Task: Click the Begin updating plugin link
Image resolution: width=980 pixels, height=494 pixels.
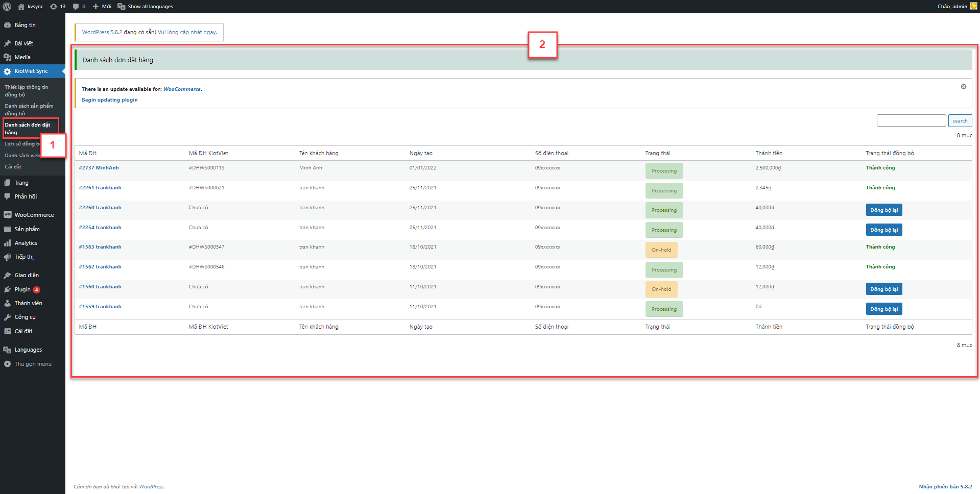Action: [109, 100]
